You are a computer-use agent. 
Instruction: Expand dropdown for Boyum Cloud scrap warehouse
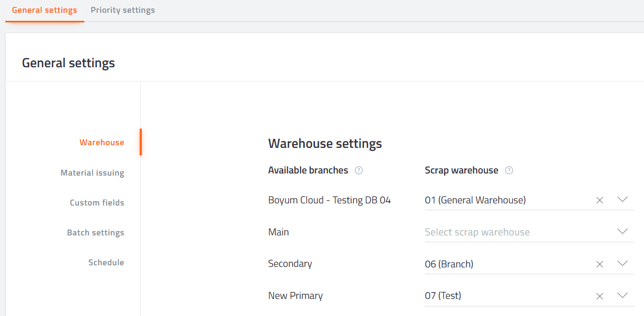tap(622, 200)
